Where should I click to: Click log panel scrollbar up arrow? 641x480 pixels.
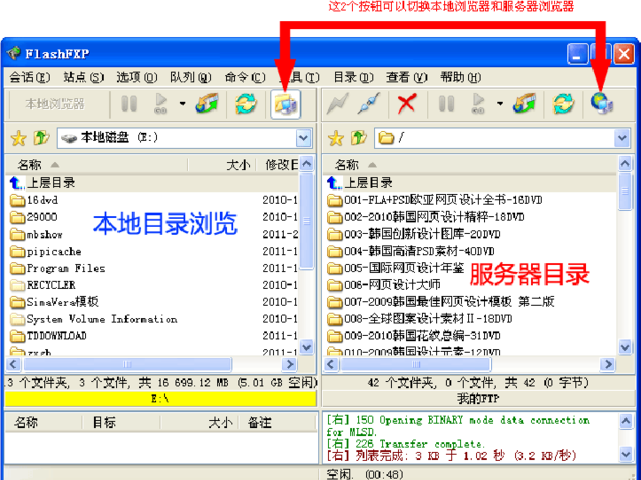pyautogui.click(x=625, y=421)
